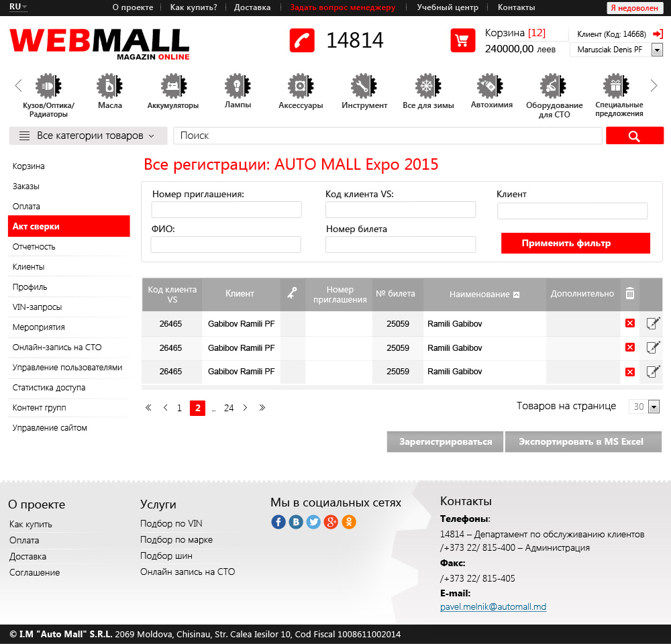Click Применить фильтр button
The height and width of the screenshot is (644, 671).
pos(576,243)
